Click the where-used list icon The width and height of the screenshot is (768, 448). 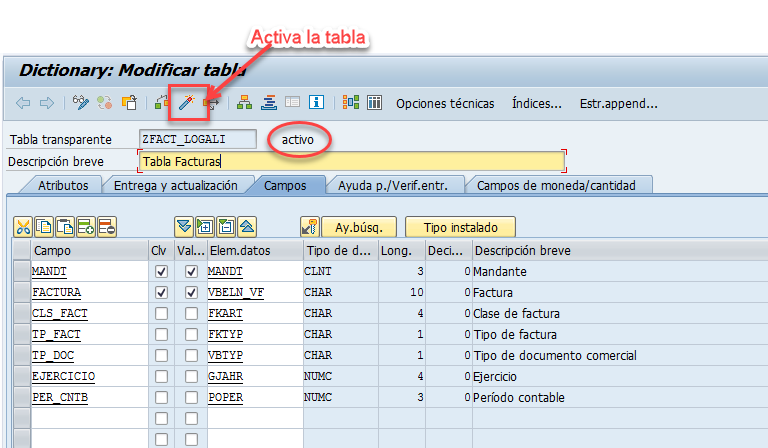(212, 103)
